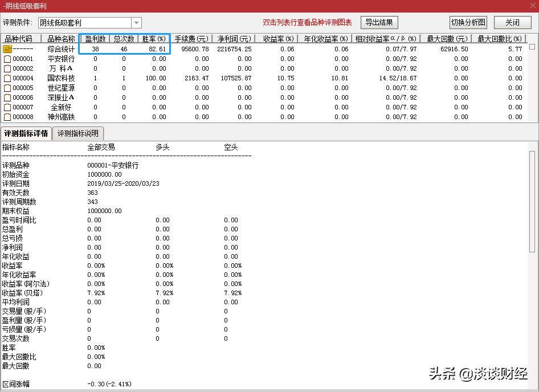
Task: Sort by the 品种代码 column header
Action: pos(21,39)
